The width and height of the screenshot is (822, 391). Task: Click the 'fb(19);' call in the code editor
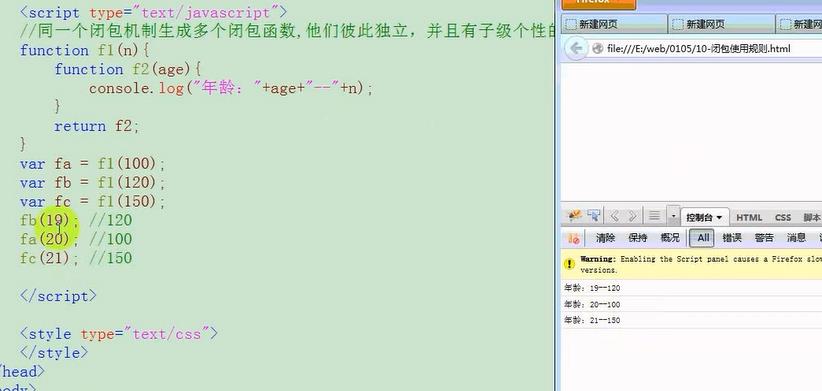click(x=49, y=221)
